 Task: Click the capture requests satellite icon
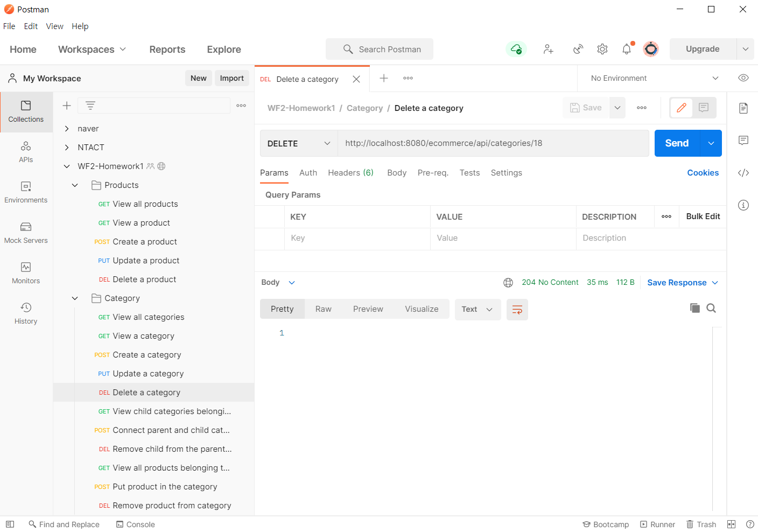pyautogui.click(x=578, y=49)
